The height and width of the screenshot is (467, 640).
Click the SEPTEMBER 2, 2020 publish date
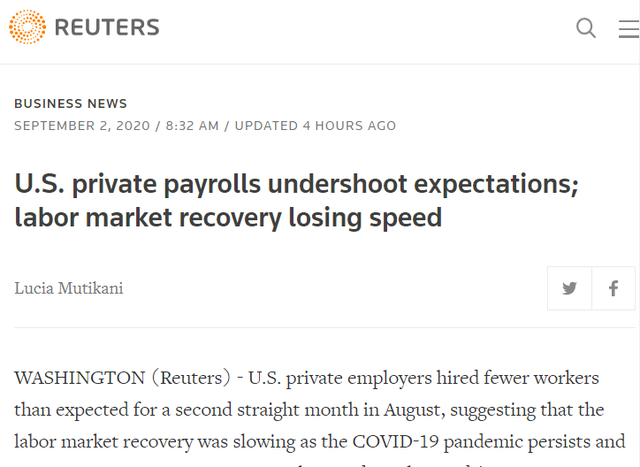point(82,126)
